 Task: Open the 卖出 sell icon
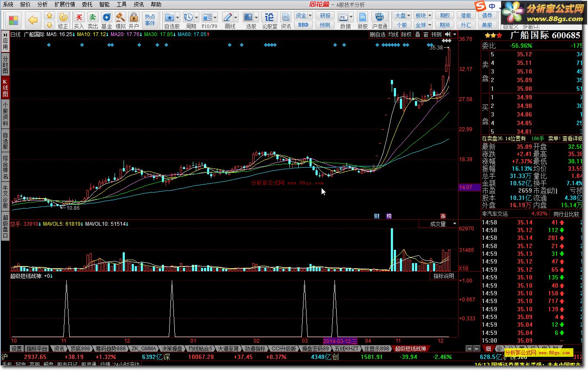click(93, 17)
